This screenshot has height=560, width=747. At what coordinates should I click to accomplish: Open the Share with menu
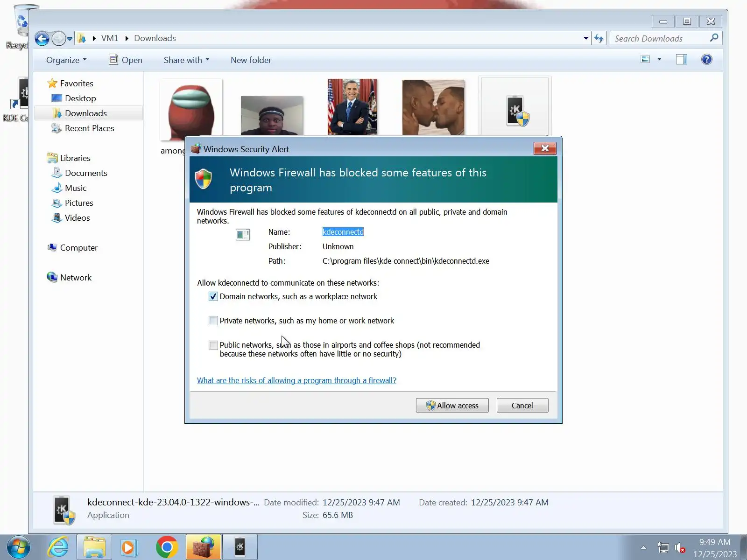tap(186, 60)
